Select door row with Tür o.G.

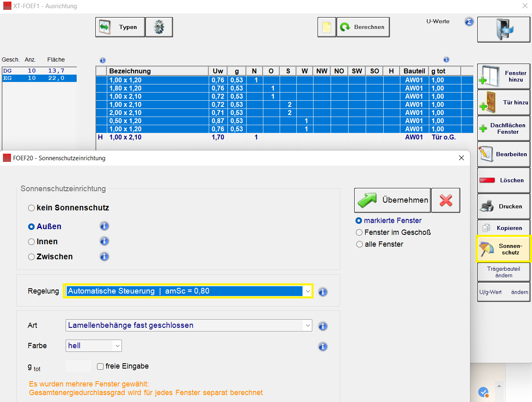coord(285,137)
